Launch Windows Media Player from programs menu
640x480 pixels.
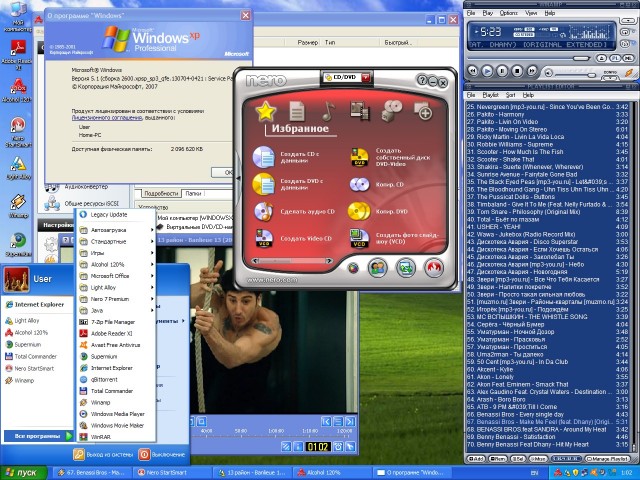click(x=116, y=414)
